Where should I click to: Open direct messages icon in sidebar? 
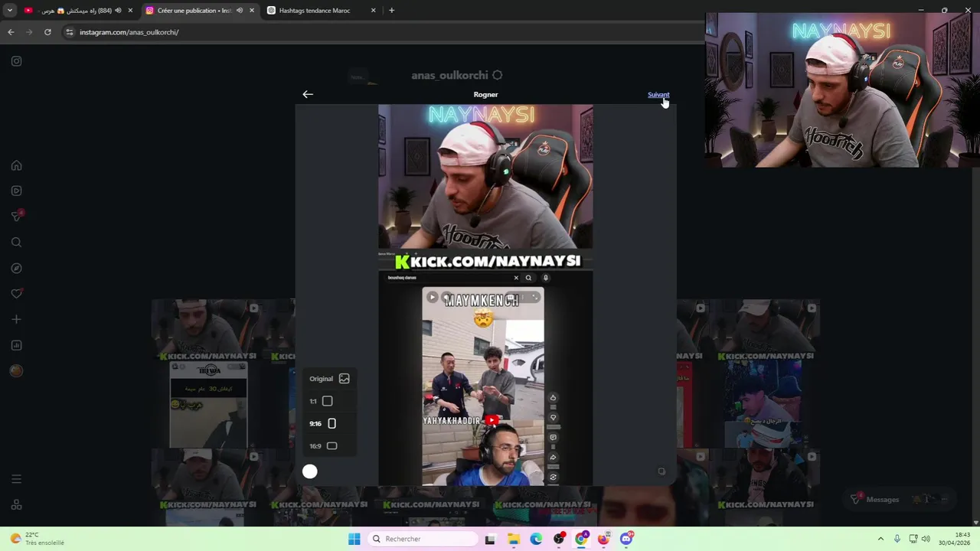(x=16, y=217)
